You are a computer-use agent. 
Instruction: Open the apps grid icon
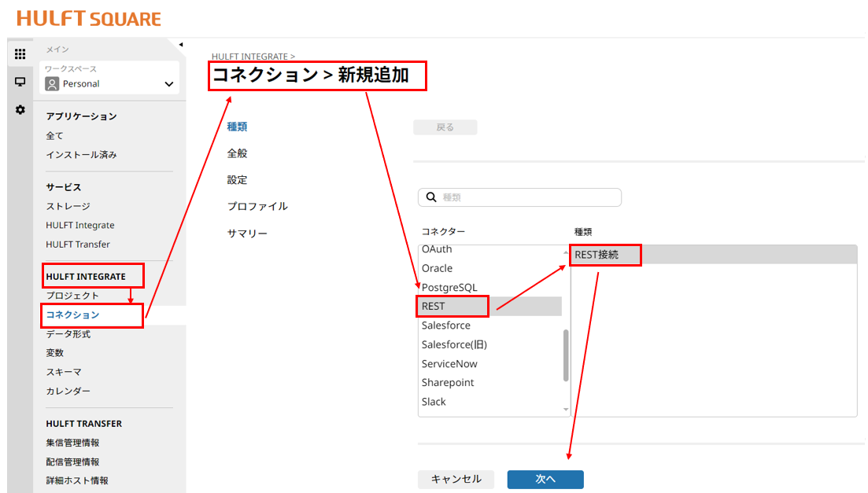[20, 53]
